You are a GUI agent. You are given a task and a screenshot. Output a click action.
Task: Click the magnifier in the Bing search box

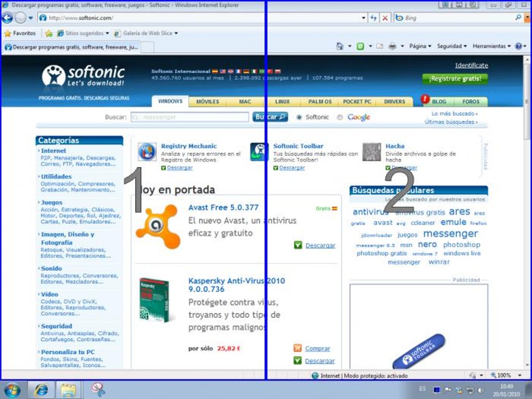click(x=518, y=18)
